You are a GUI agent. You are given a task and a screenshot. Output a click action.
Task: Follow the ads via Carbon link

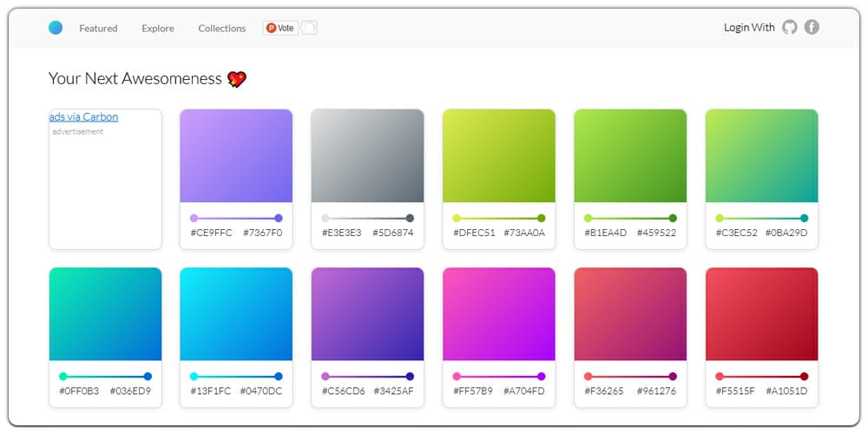83,117
